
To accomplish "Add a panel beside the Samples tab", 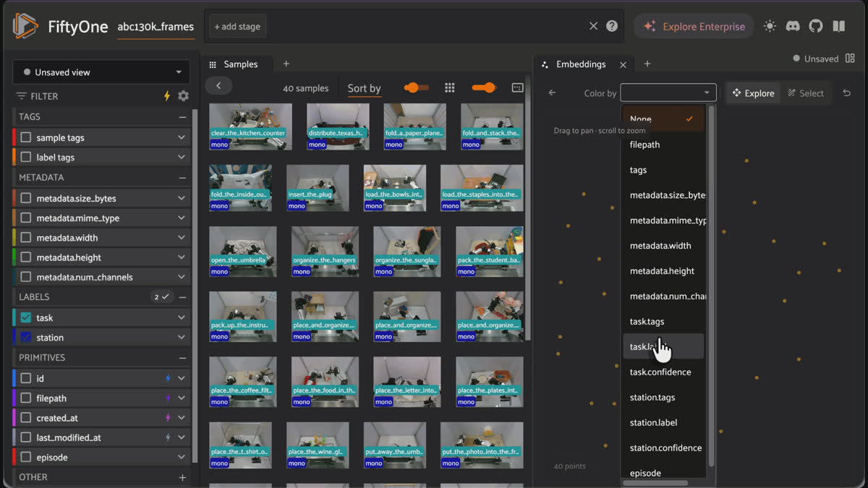I will pos(286,64).
